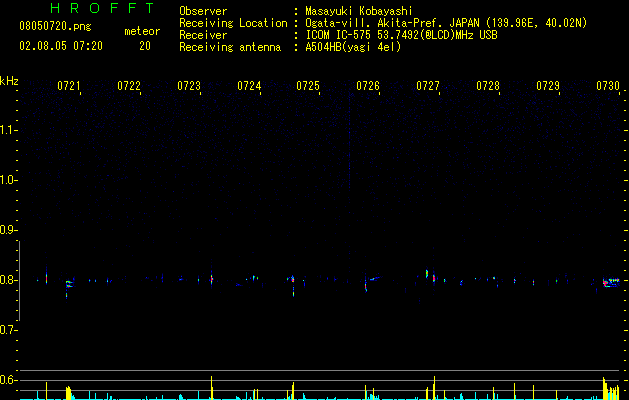
Task: Click the observer name Masayuki Kobayashi
Action: tap(358, 11)
